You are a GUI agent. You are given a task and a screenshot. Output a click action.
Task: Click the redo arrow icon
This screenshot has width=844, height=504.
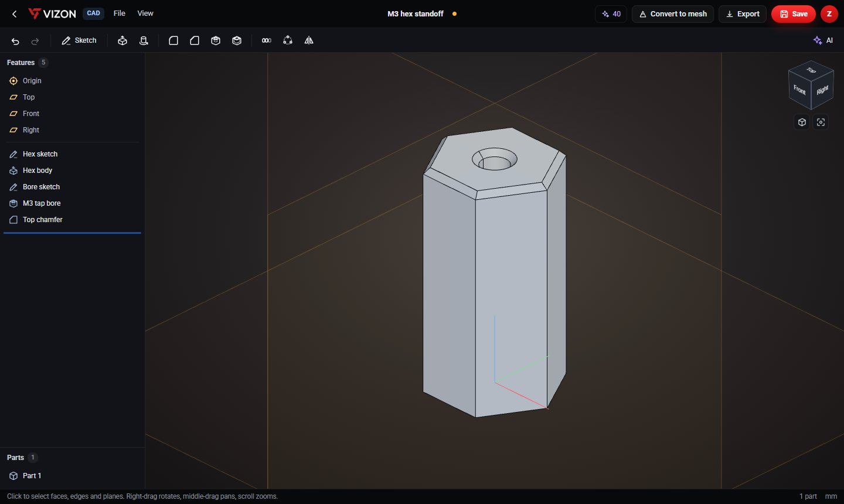click(x=35, y=41)
